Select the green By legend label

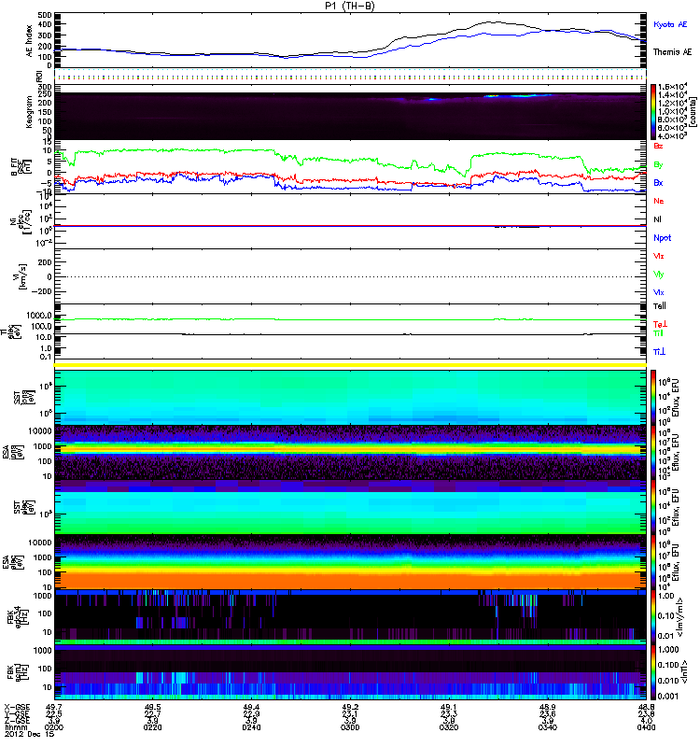[658, 165]
